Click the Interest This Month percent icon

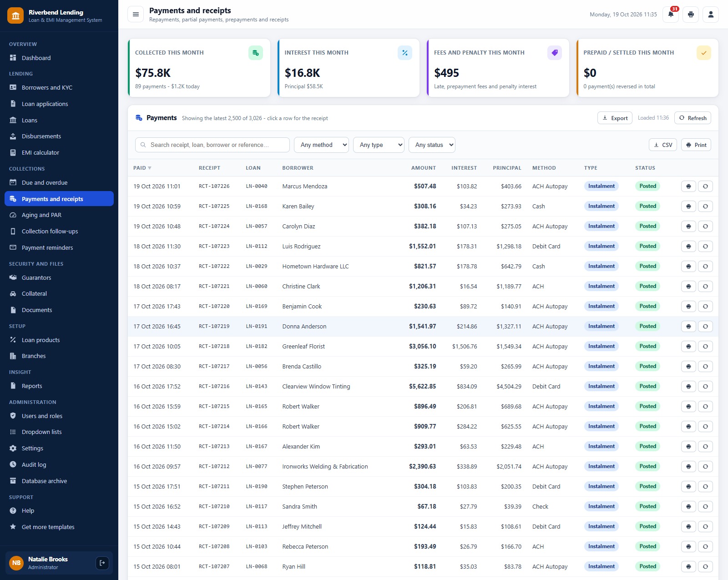tap(405, 53)
